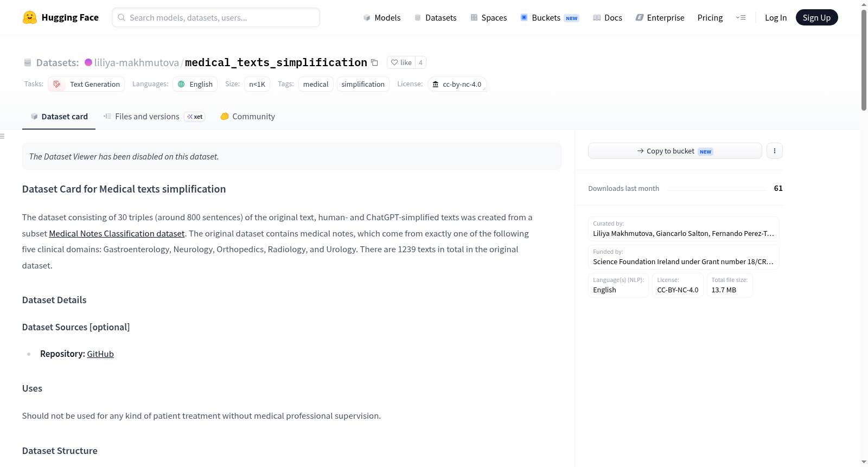Click the Hugging Face home title
The image size is (868, 467).
pos(70,17)
